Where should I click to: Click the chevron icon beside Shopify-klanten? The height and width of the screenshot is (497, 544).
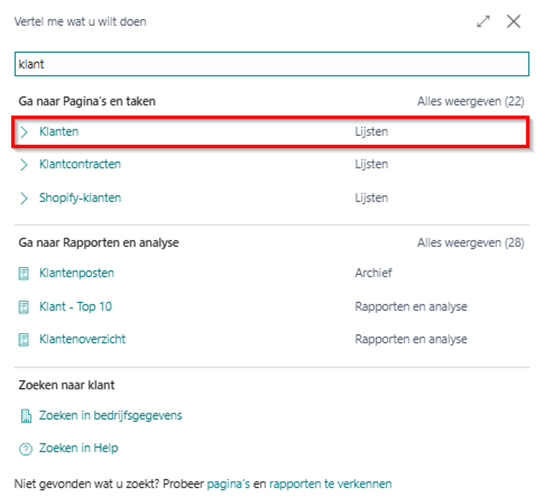pyautogui.click(x=24, y=198)
